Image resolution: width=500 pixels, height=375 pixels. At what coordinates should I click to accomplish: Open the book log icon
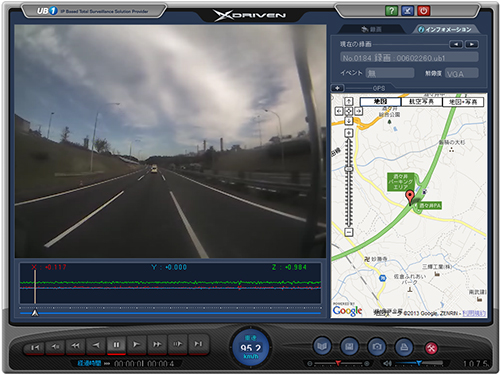(x=322, y=347)
